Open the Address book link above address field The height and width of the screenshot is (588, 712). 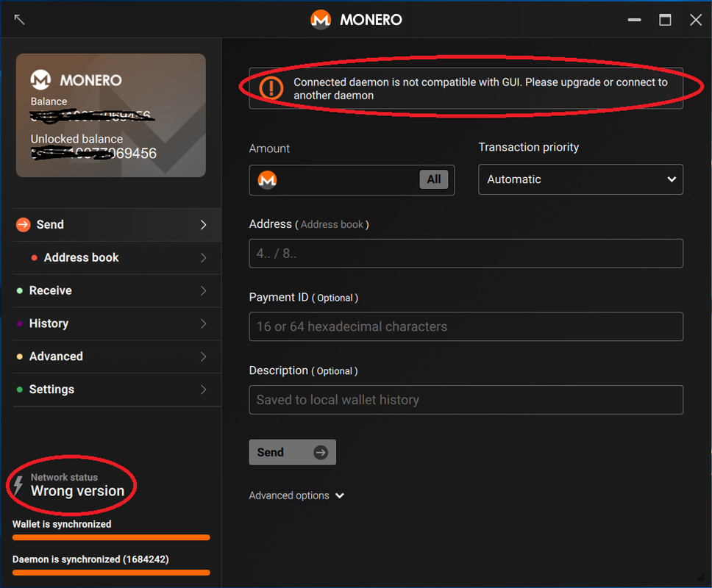[x=332, y=225]
